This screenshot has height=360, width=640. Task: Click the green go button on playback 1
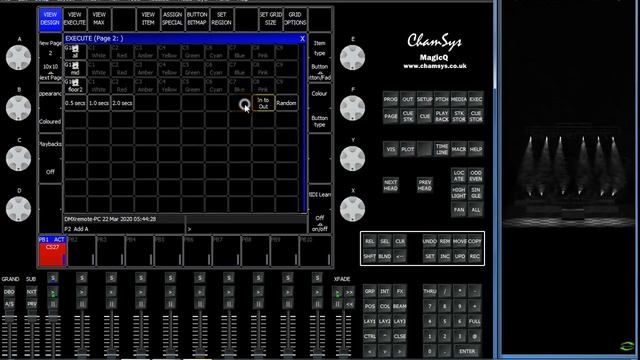pos(53,292)
